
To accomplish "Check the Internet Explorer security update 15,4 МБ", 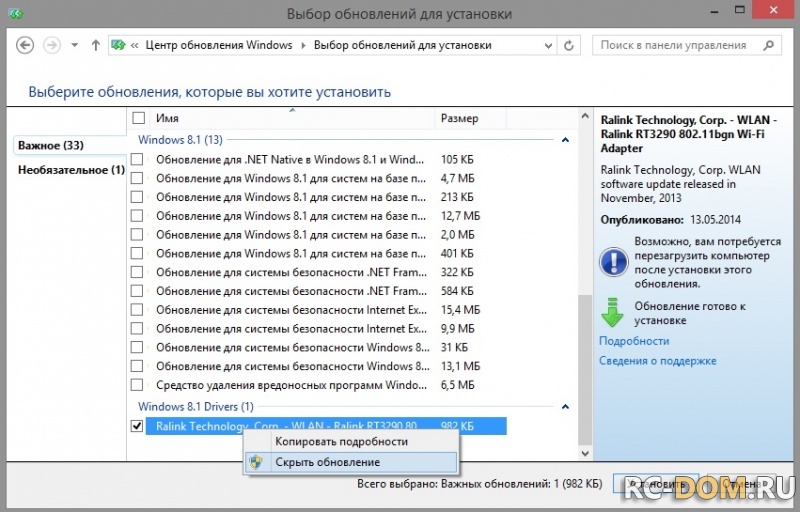I will 137,310.
